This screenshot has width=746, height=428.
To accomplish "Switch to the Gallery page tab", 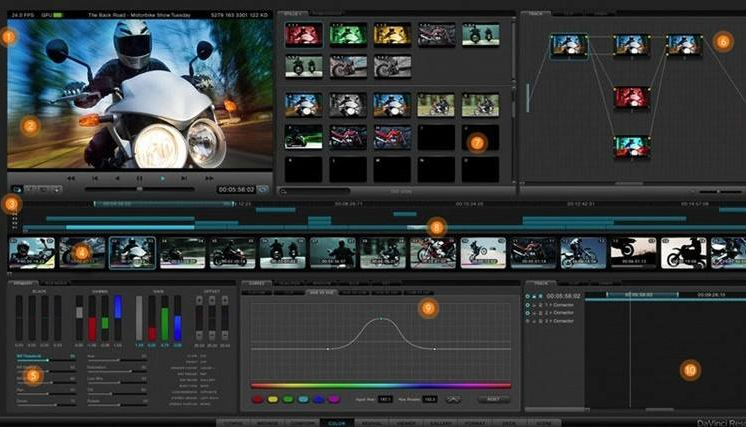I will pos(441,423).
